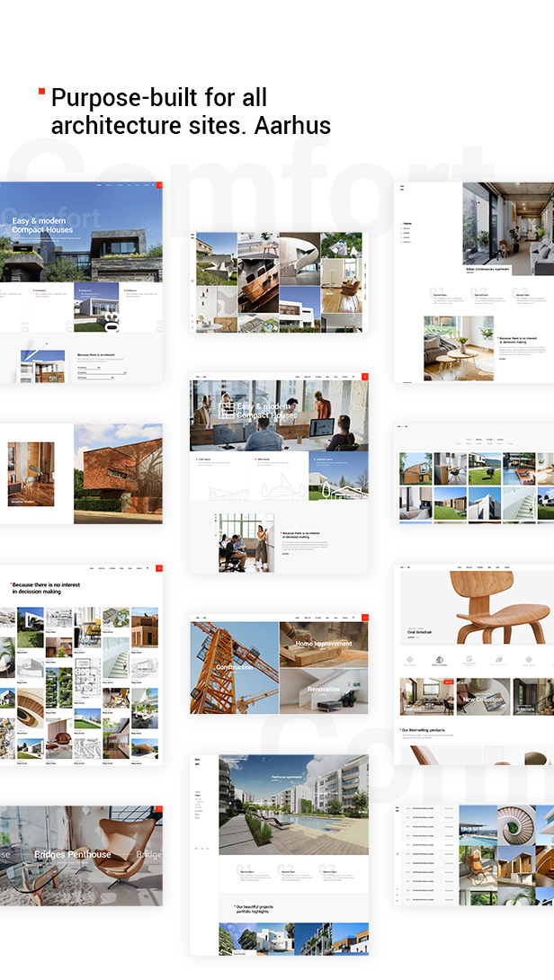
Task: Click red menu icon on Bridges Penthouse demo
Action: click(x=159, y=809)
